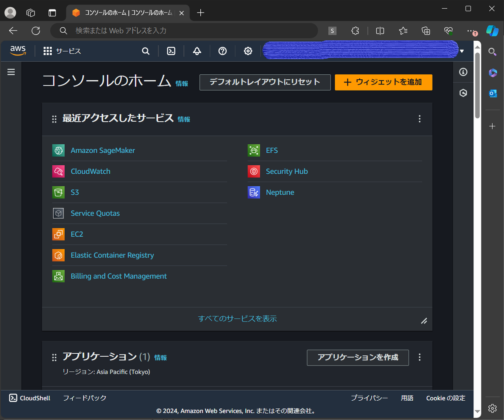The width and height of the screenshot is (504, 420).
Task: Open CloudShell in the footer
Action: (x=30, y=398)
